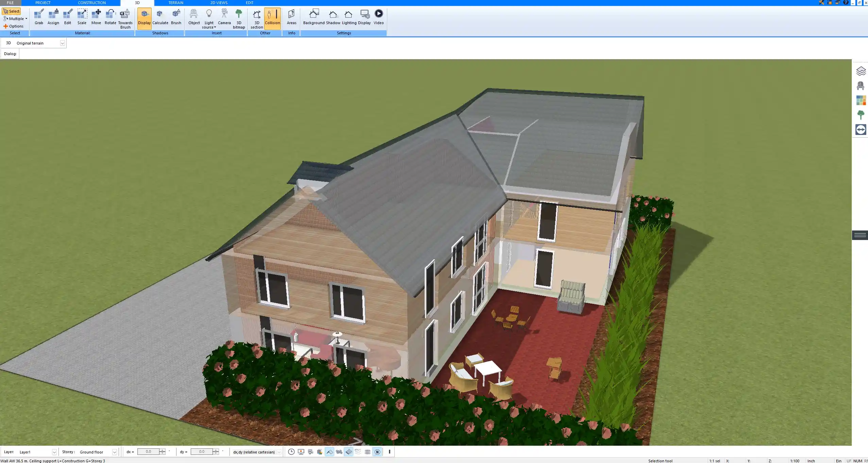Screen dimensions: 868x463
Task: Click the Calculate shadows icon
Action: (x=160, y=17)
